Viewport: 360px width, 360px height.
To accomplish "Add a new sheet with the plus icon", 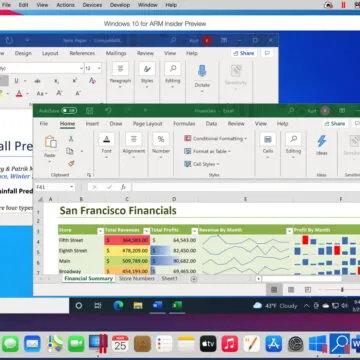I will point(194,279).
